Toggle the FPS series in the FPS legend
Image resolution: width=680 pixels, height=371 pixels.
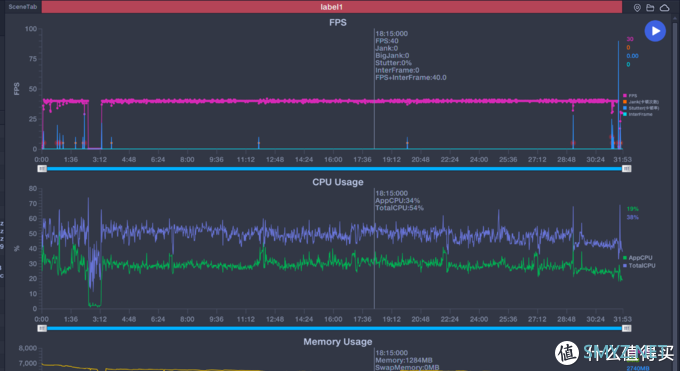(630, 96)
